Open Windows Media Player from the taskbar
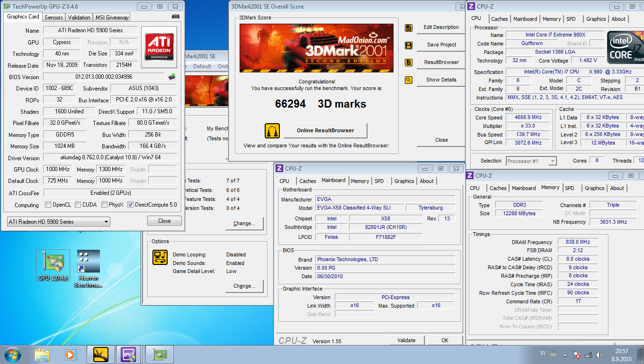The image size is (644, 364). click(70, 355)
